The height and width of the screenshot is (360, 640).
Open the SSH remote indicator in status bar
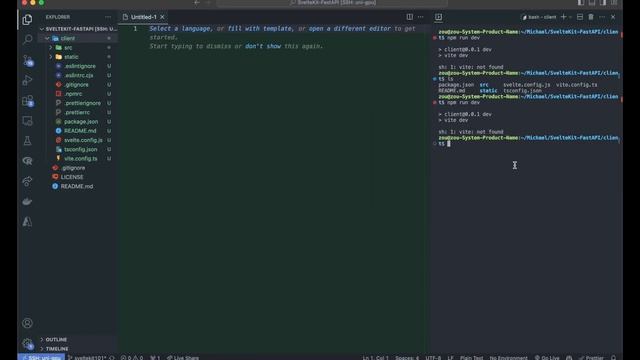42,358
